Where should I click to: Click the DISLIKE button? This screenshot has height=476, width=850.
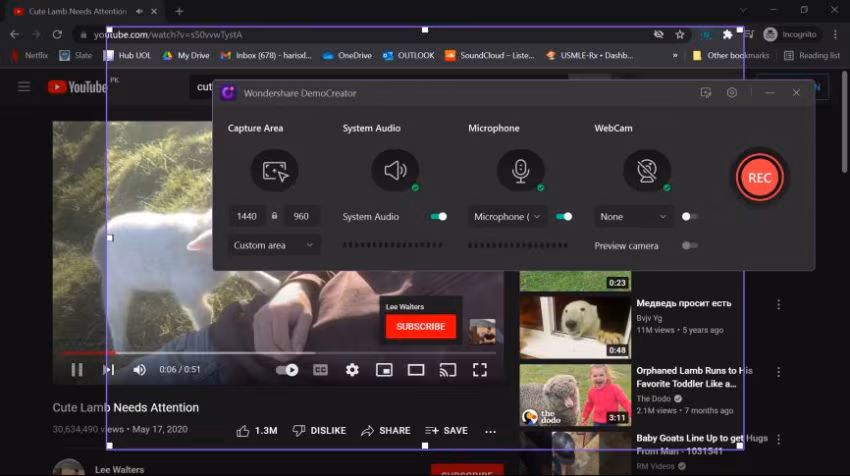[319, 430]
